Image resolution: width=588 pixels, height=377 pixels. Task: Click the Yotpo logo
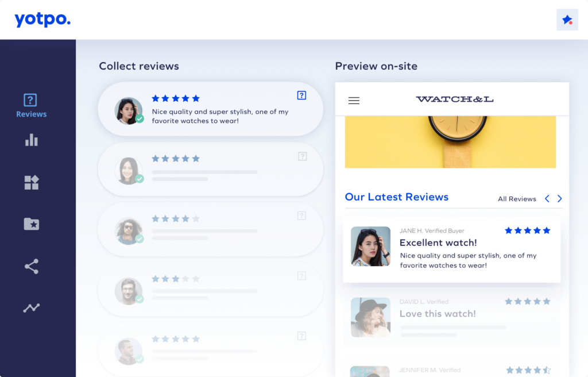[42, 19]
